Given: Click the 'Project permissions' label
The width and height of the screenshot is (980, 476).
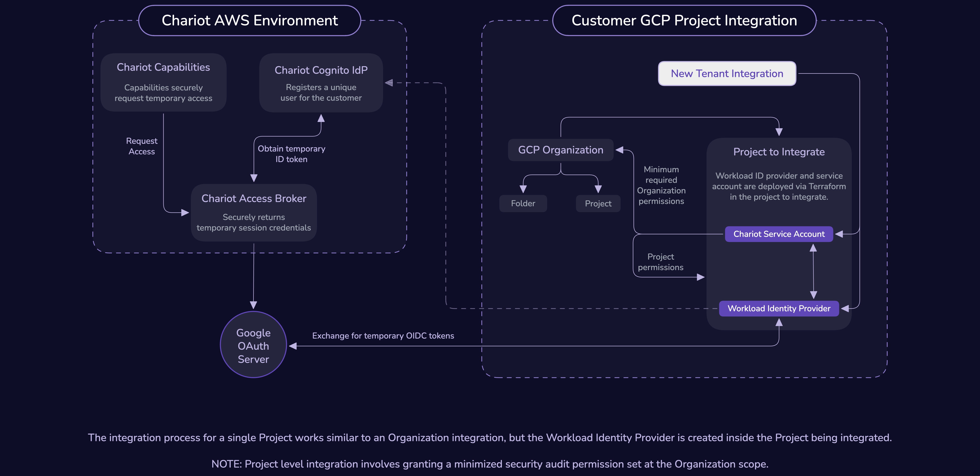Looking at the screenshot, I should (x=660, y=262).
